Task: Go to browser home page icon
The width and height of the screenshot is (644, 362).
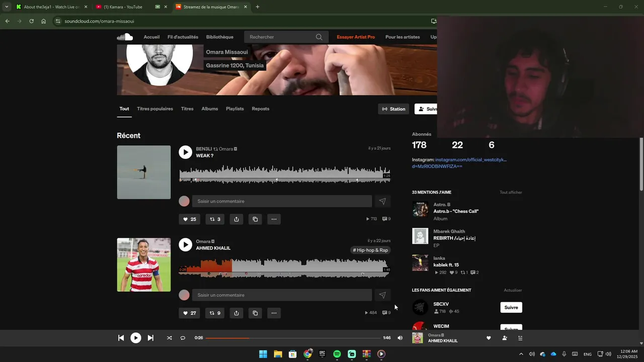Action: (44, 21)
